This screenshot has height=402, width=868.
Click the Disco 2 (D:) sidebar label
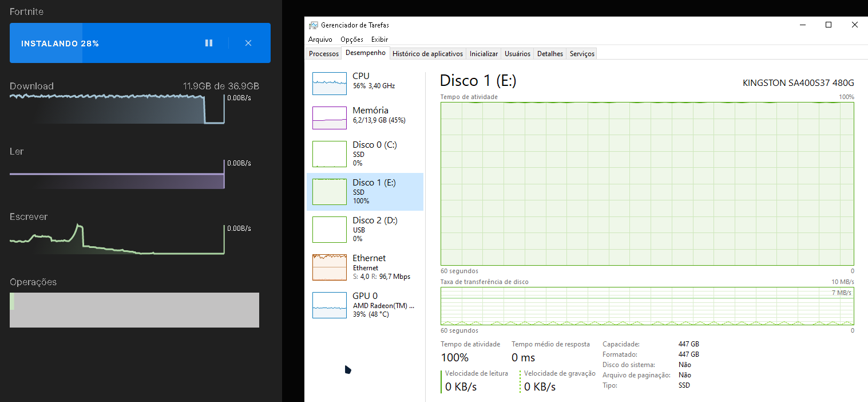tap(375, 220)
